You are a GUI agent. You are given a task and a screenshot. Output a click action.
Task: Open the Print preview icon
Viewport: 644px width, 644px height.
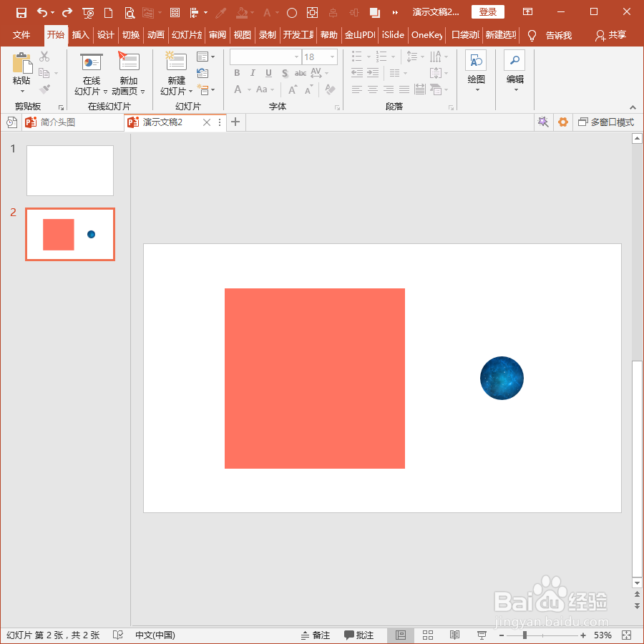click(130, 13)
